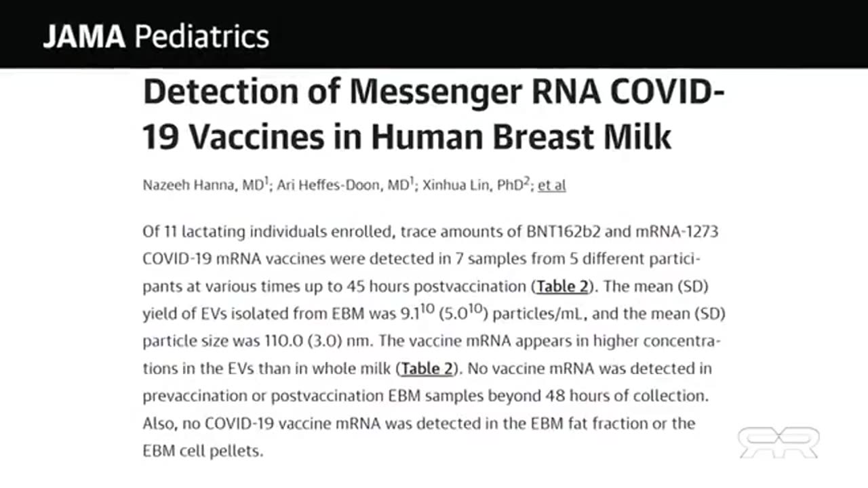Click the article title heading
This screenshot has height=488, width=868.
[434, 114]
